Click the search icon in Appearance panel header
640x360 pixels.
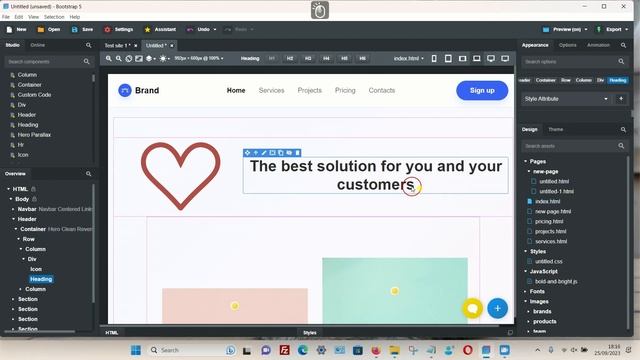623,45
